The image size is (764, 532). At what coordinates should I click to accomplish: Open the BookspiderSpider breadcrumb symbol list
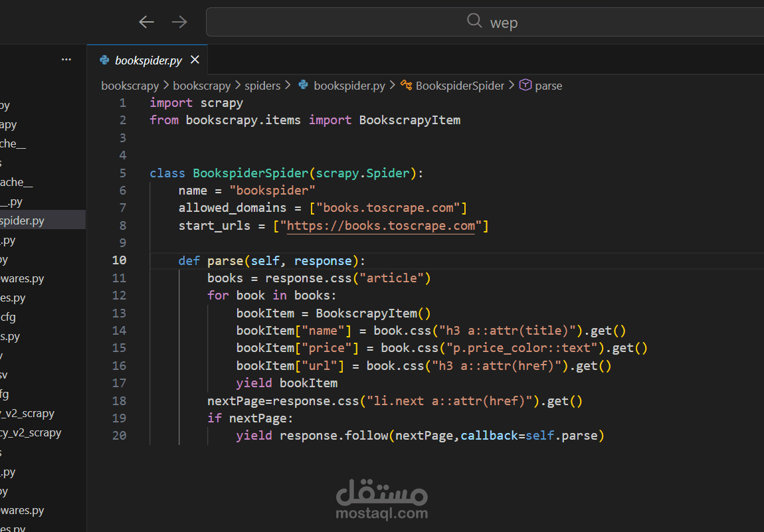[x=460, y=86]
